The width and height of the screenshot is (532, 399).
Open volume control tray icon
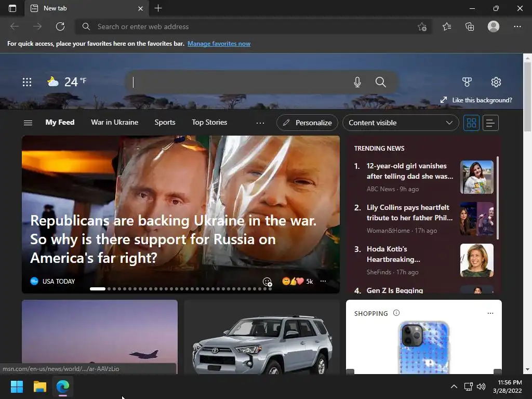(x=481, y=387)
